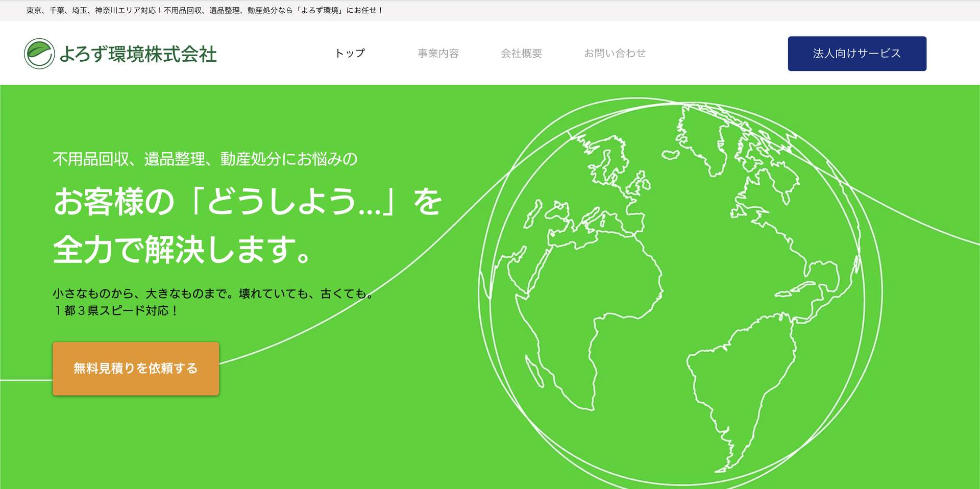Click the 法人向けサービス button
The width and height of the screenshot is (980, 489).
[x=857, y=54]
